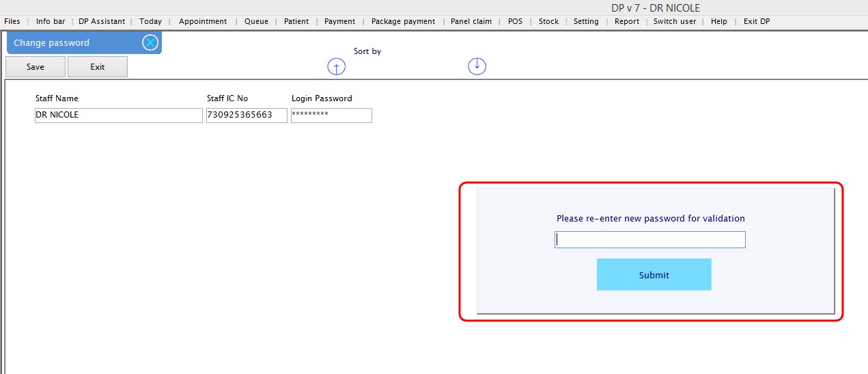Viewport: 868px width, 374px height.
Task: Open the Patient menu
Action: click(296, 21)
